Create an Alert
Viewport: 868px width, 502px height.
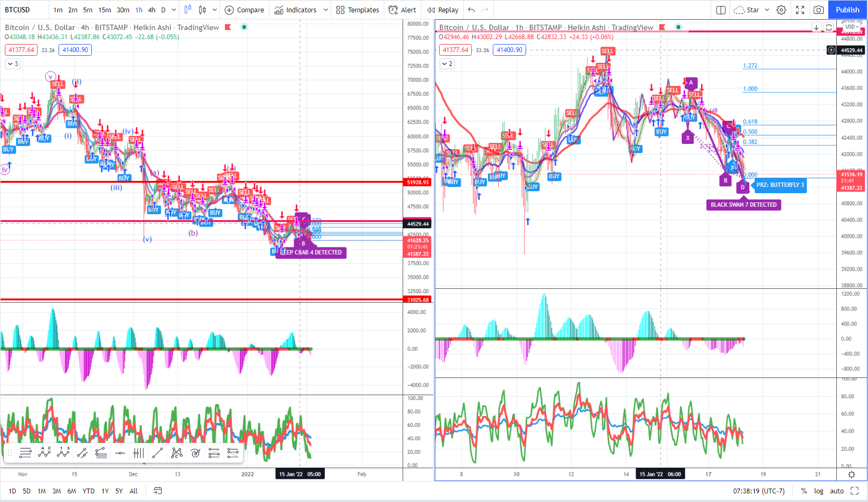point(402,10)
